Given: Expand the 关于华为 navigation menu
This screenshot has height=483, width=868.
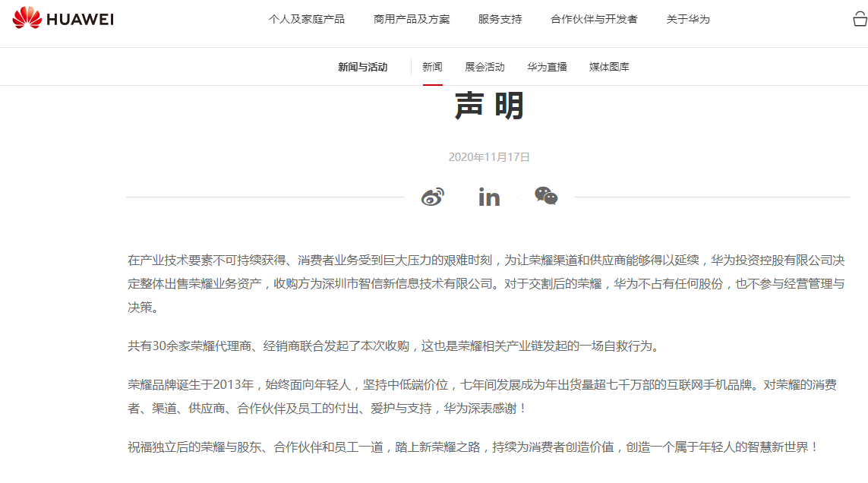Looking at the screenshot, I should (x=688, y=19).
